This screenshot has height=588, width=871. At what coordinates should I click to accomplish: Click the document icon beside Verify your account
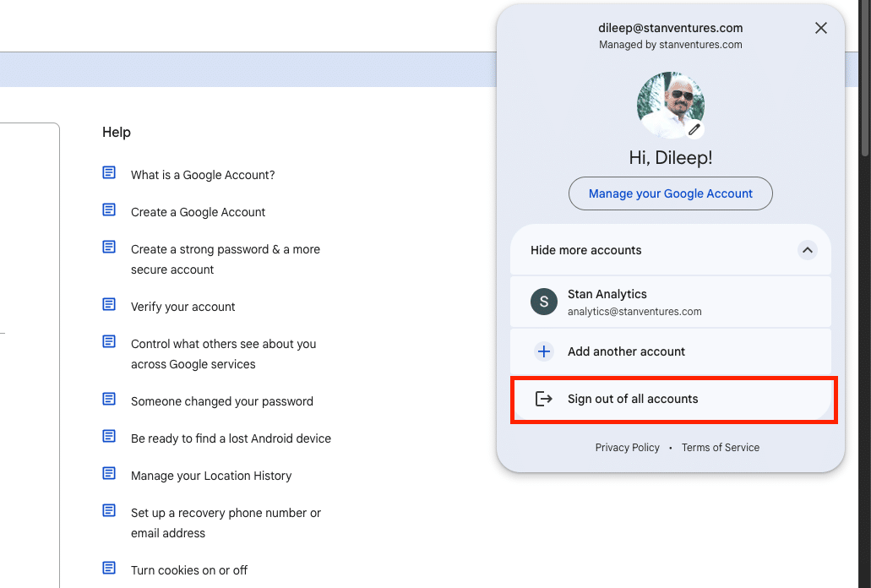click(x=109, y=304)
